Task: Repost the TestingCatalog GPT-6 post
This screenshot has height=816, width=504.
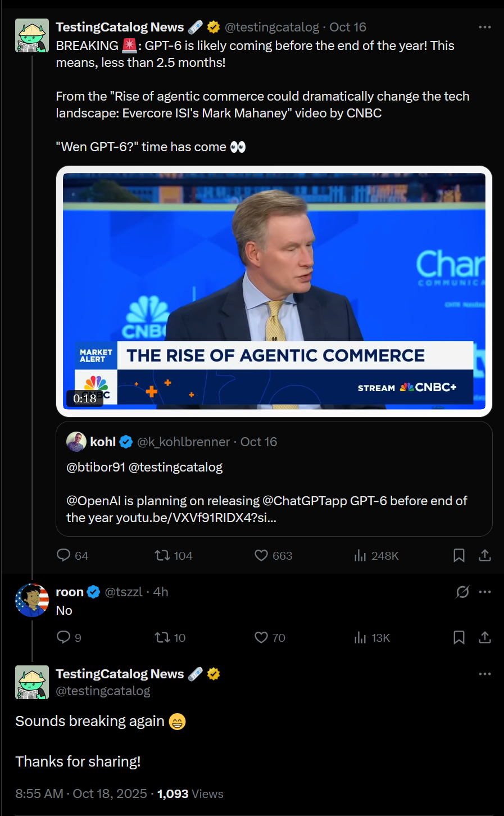Action: pyautogui.click(x=163, y=555)
